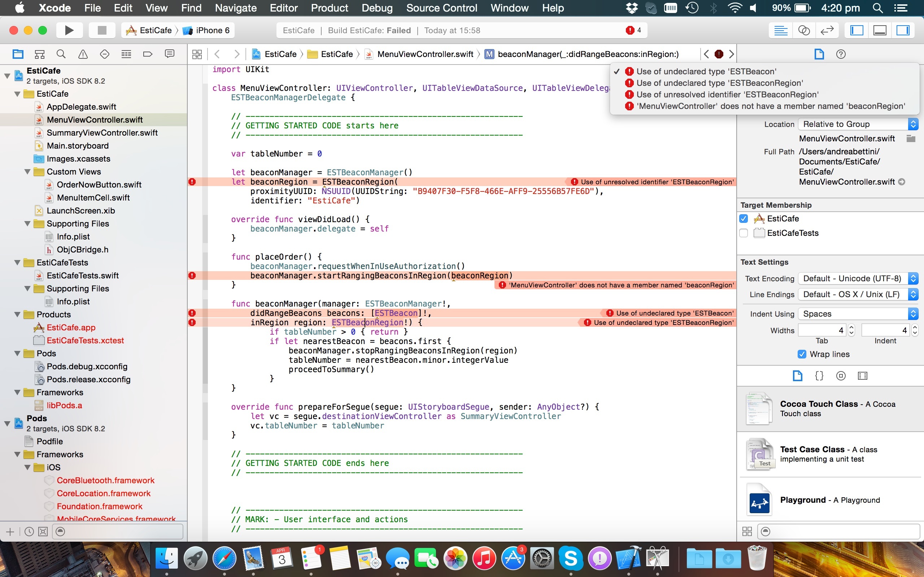
Task: Open the Version editor arrows icon
Action: [827, 30]
